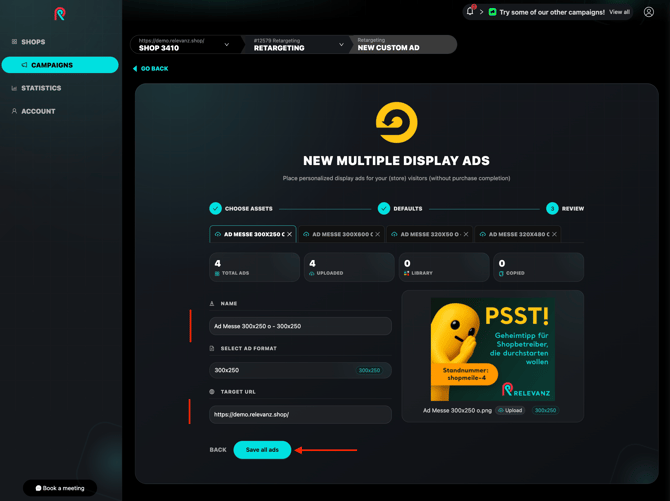
Task: Open the Campaigns section
Action: coord(60,65)
